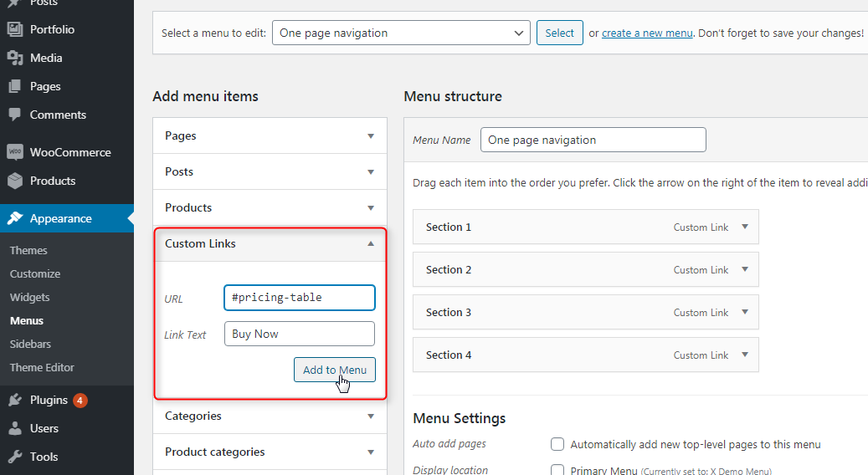Expand Section 3 menu item arrow

pos(745,312)
